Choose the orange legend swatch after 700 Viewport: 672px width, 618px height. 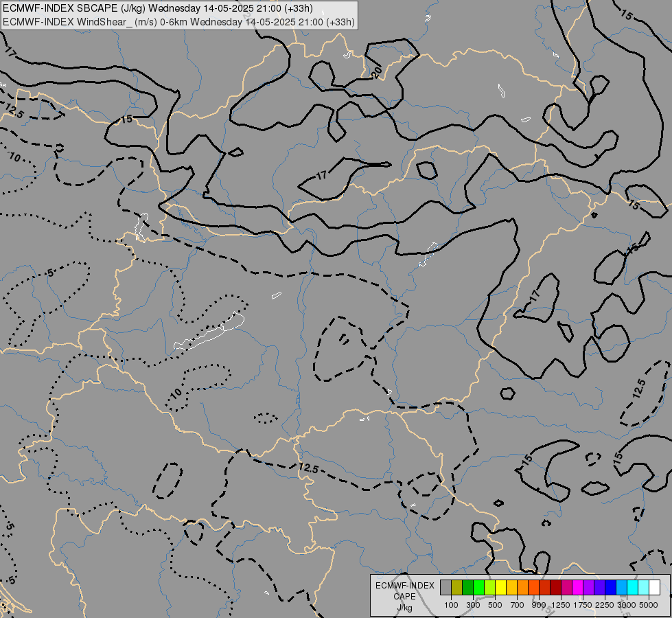tap(522, 587)
